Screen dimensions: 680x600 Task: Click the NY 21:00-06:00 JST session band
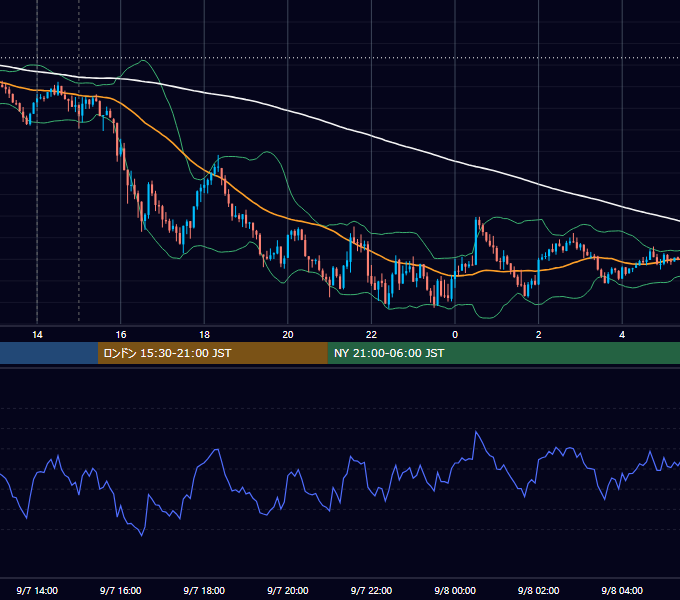(503, 353)
